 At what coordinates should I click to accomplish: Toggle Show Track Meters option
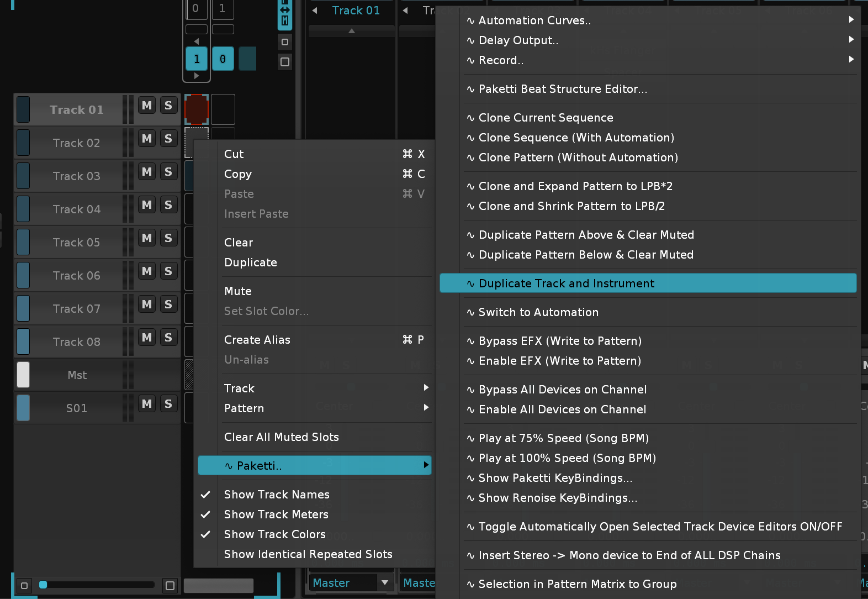pos(276,514)
